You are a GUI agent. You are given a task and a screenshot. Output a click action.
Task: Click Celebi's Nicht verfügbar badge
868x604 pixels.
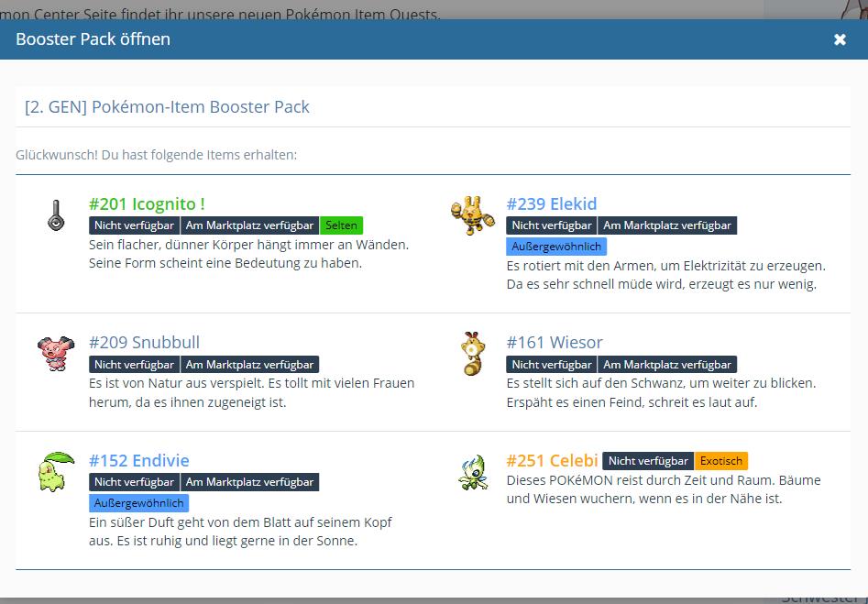(648, 461)
